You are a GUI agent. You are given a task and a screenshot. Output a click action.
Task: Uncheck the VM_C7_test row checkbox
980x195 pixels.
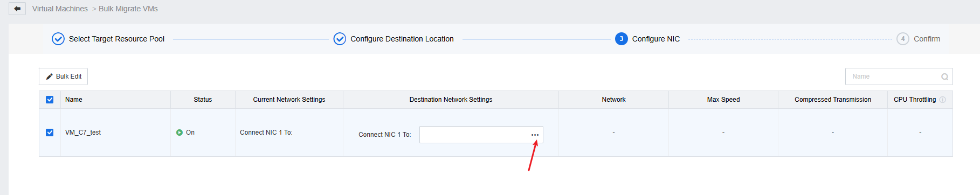tap(50, 133)
